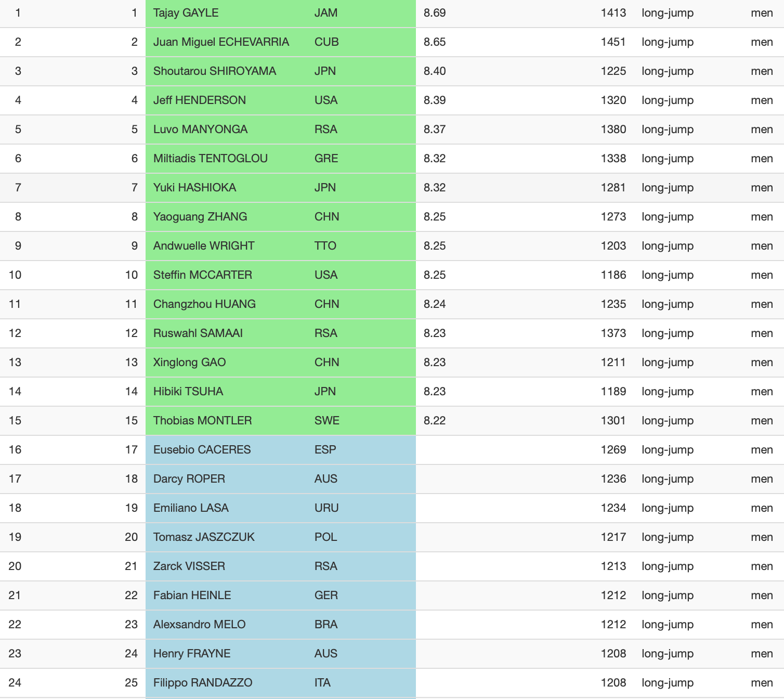Select Steffin MCCARTER's score 1186
Viewport: 784px width, 699px height.
tap(613, 275)
